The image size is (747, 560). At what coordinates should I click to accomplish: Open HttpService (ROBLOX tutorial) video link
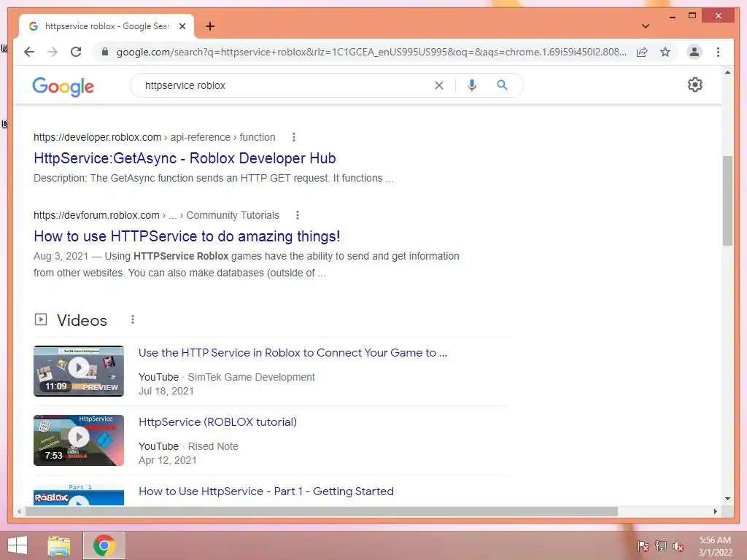point(217,422)
